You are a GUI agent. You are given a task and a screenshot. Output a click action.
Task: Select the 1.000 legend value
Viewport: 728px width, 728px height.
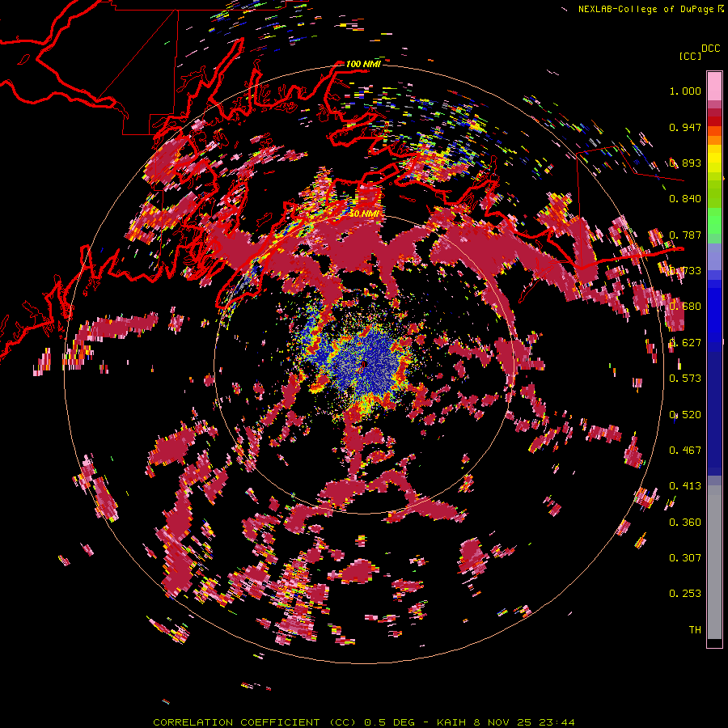(x=685, y=91)
